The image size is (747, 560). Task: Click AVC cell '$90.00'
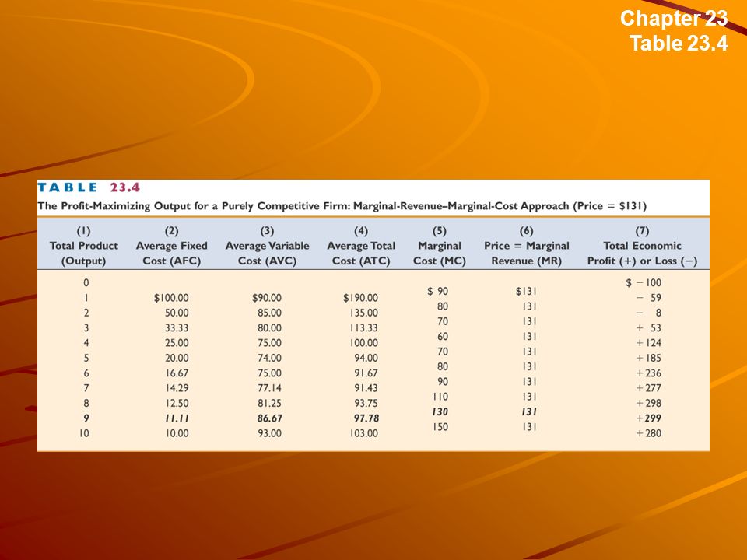(x=267, y=298)
